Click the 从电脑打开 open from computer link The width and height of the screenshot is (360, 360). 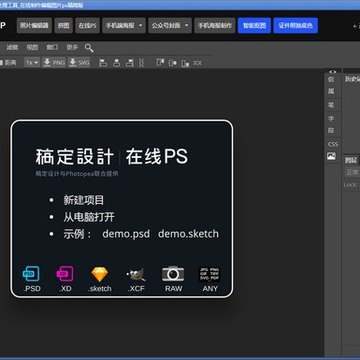(89, 217)
